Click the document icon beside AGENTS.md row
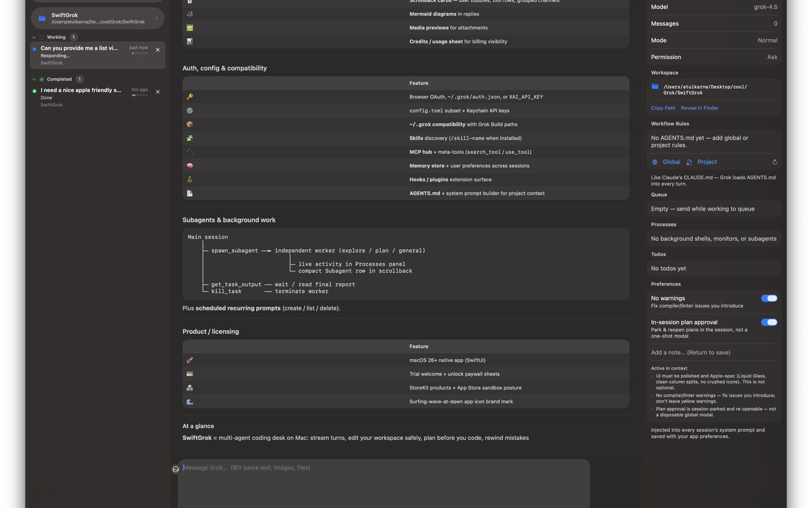Viewport: 812px width, 508px height. [x=190, y=193]
